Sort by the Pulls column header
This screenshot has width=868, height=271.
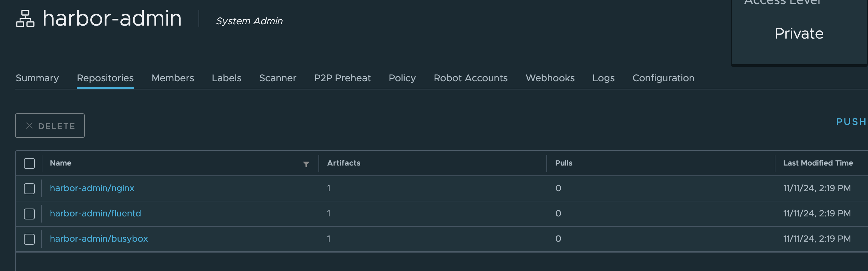pyautogui.click(x=564, y=163)
